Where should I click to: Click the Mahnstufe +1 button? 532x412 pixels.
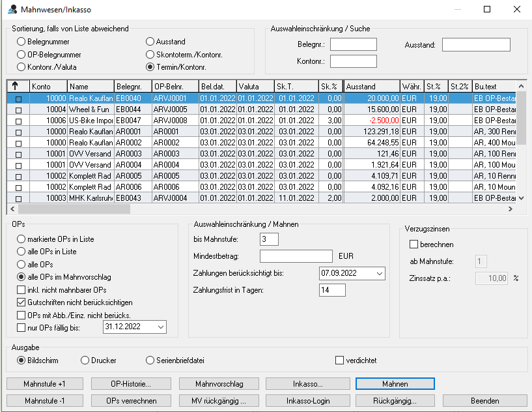click(45, 384)
